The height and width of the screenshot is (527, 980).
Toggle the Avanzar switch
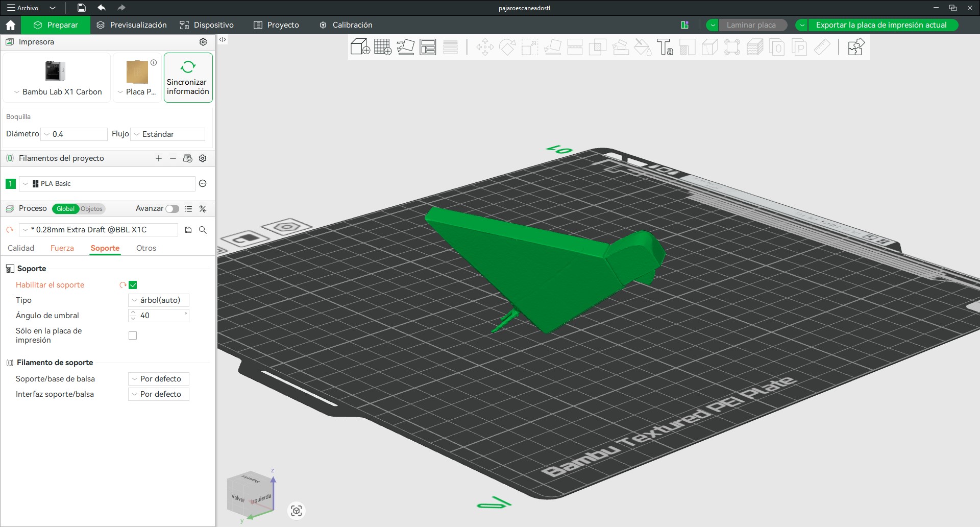coord(172,208)
